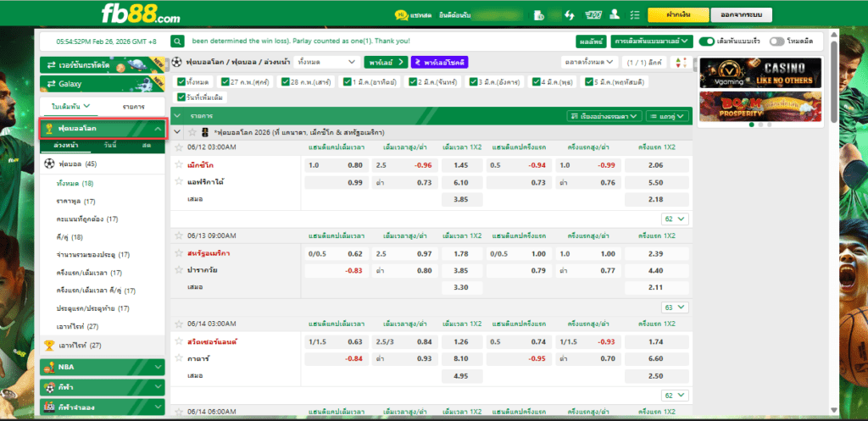Click the ผลลัพธ์ results button
Image resolution: width=868 pixels, height=421 pixels.
[591, 42]
